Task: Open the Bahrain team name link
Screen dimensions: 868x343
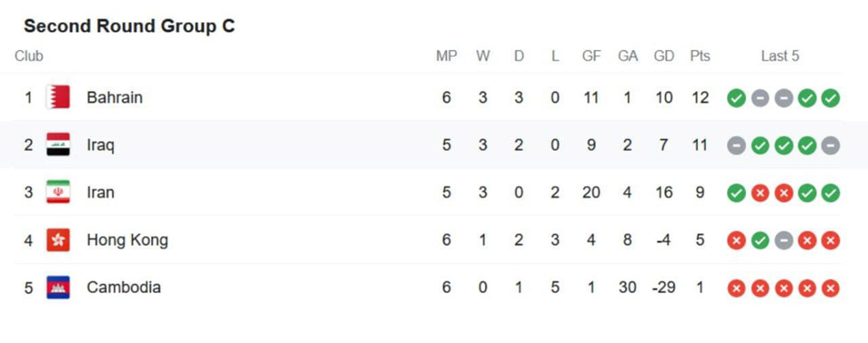Action: (x=115, y=97)
